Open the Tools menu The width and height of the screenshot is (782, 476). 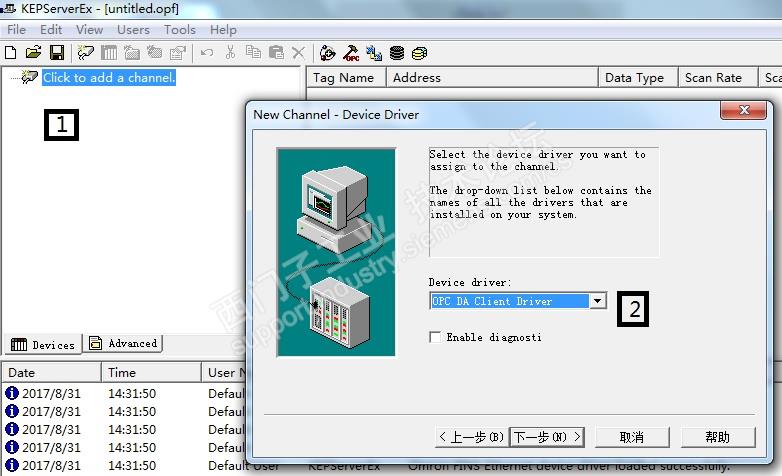pos(180,30)
